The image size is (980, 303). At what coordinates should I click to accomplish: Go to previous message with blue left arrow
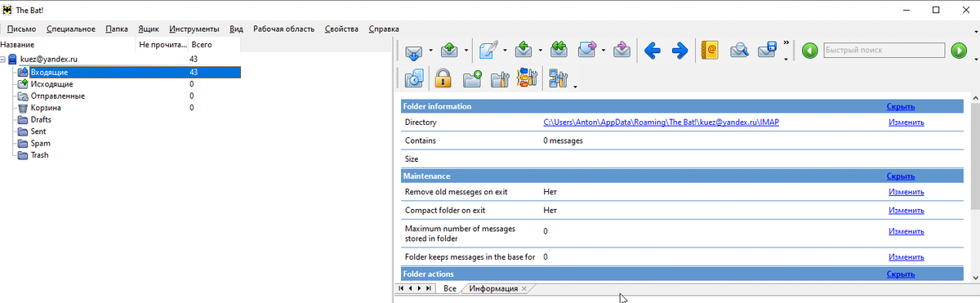(x=652, y=51)
